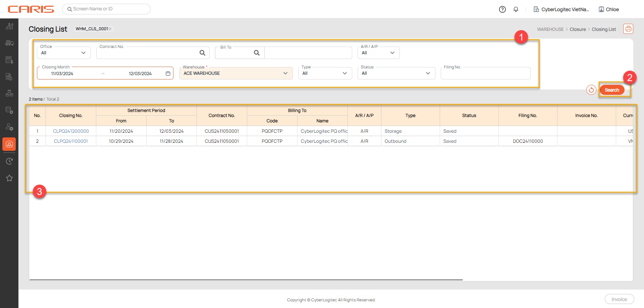644x308 pixels.
Task: Go to Closure in the breadcrumb
Action: click(578, 29)
